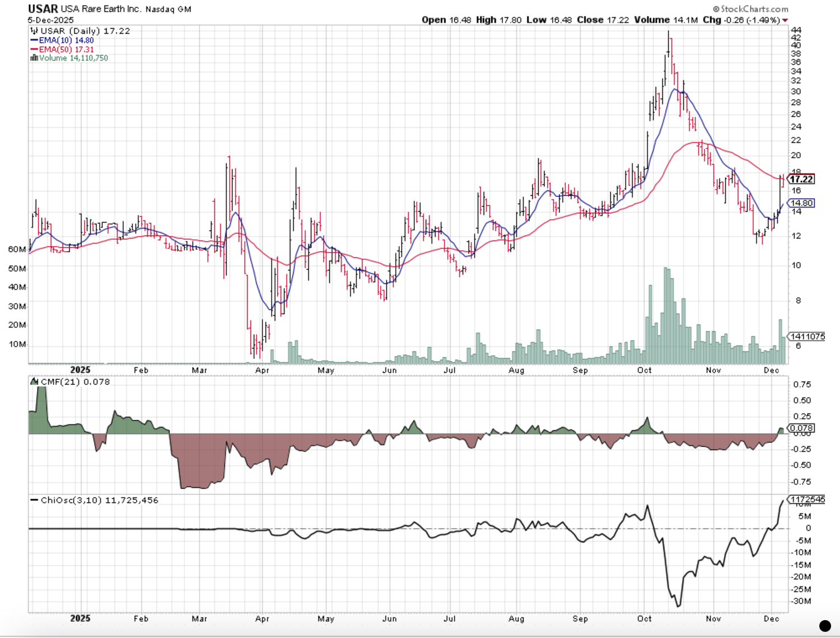
Task: Click the -0.75 label on the CMF axis
Action: click(x=801, y=481)
